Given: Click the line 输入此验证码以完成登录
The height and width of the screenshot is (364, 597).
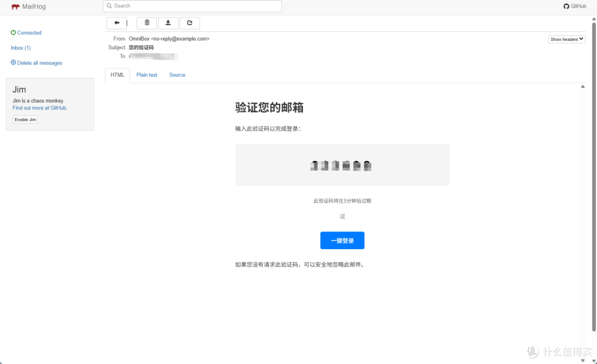Looking at the screenshot, I should 268,129.
